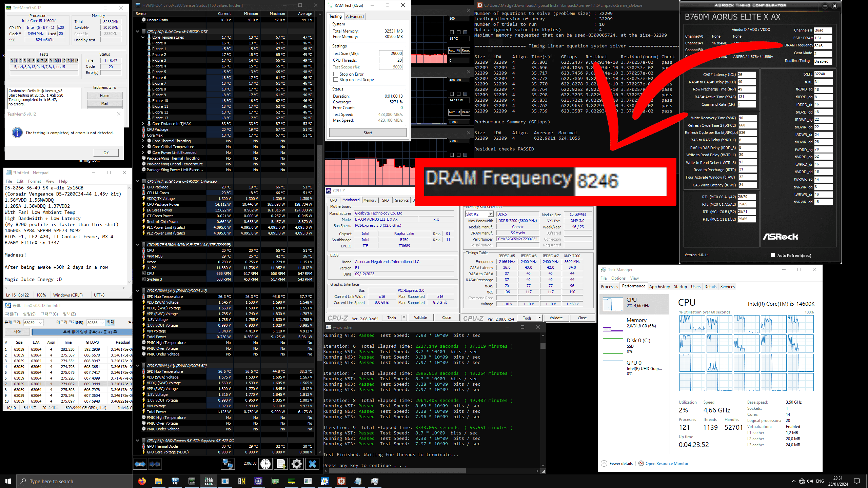Toggle Auto Refresh(sec) checkbox in ASRock
This screenshot has height=488, width=868.
pos(773,255)
